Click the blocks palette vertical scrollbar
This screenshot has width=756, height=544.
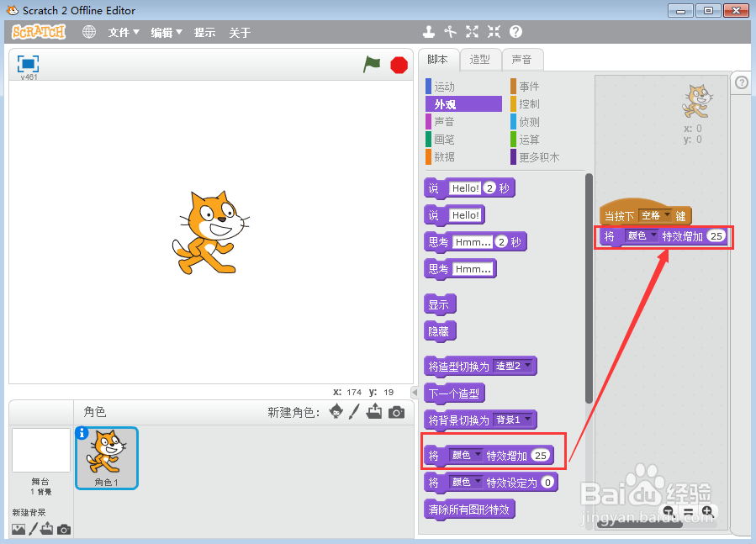tap(589, 288)
